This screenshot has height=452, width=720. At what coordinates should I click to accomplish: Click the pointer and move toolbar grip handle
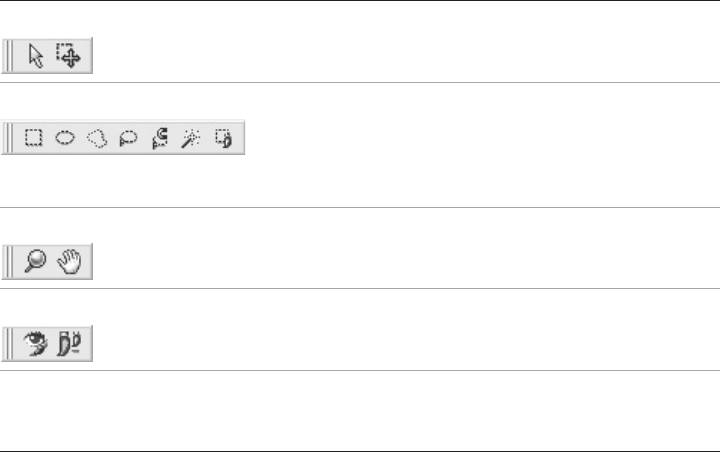click(9, 56)
